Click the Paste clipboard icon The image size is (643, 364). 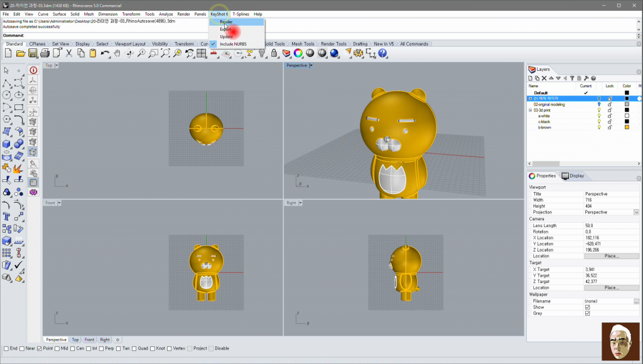93,53
